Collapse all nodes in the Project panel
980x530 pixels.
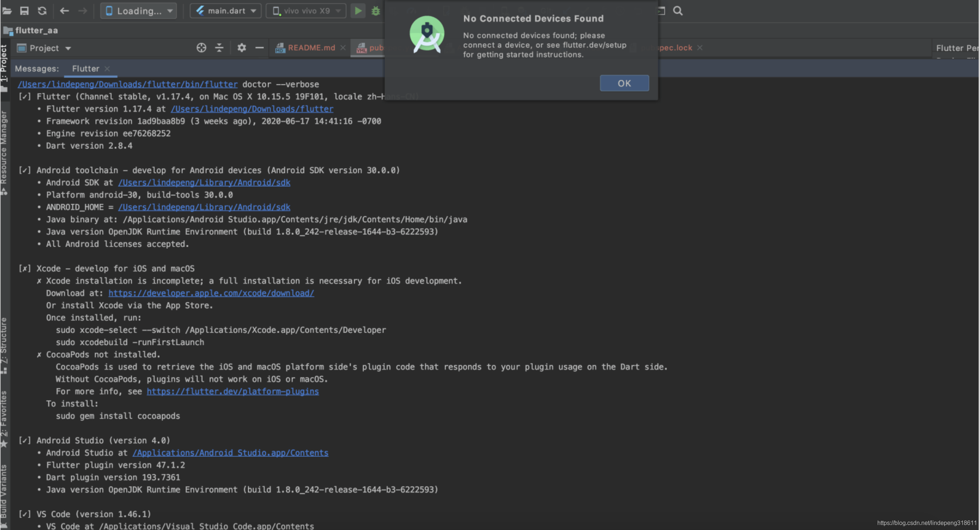click(x=219, y=48)
